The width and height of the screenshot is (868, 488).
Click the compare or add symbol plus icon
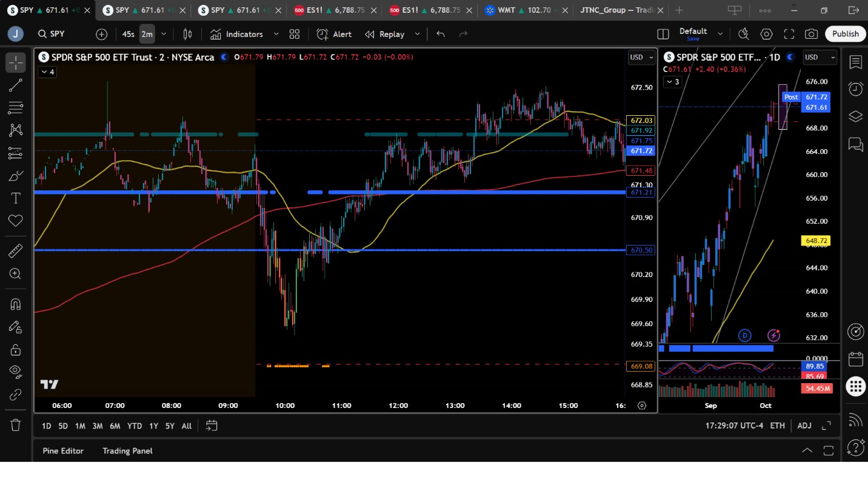point(101,35)
